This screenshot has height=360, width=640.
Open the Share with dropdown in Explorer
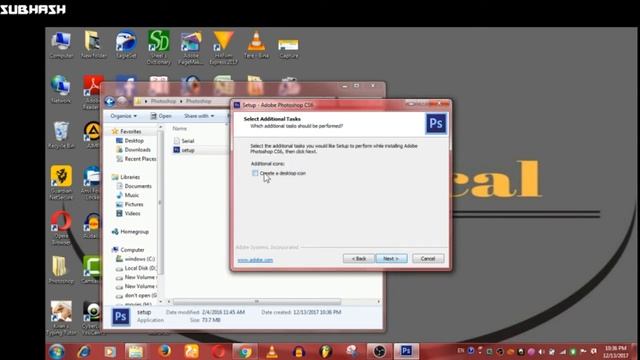pos(199,116)
